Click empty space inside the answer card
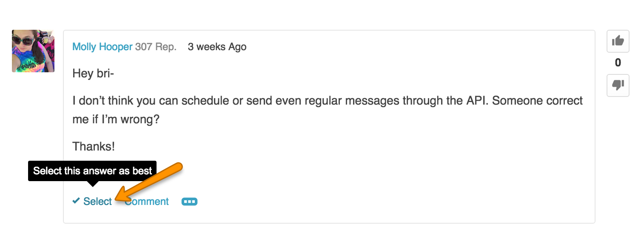The image size is (644, 233). [x=383, y=179]
